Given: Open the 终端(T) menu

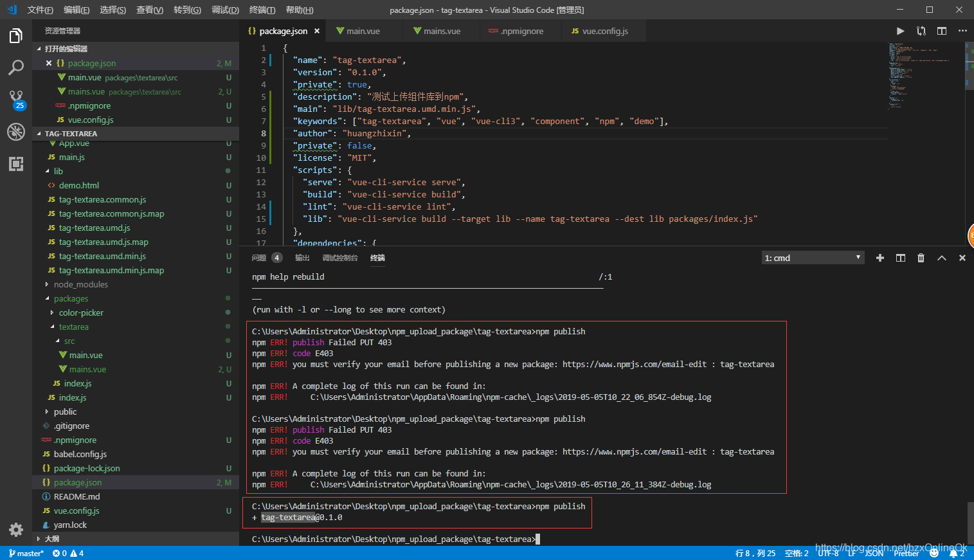Looking at the screenshot, I should [x=262, y=10].
